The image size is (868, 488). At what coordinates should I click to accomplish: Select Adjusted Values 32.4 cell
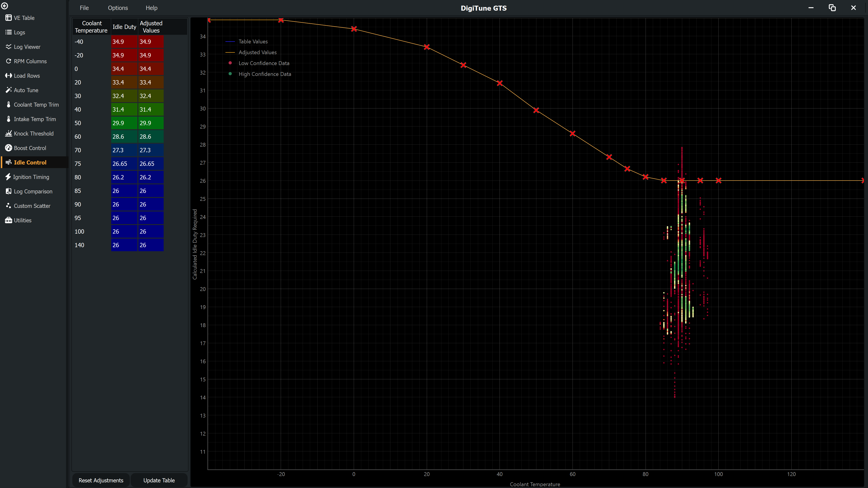151,96
